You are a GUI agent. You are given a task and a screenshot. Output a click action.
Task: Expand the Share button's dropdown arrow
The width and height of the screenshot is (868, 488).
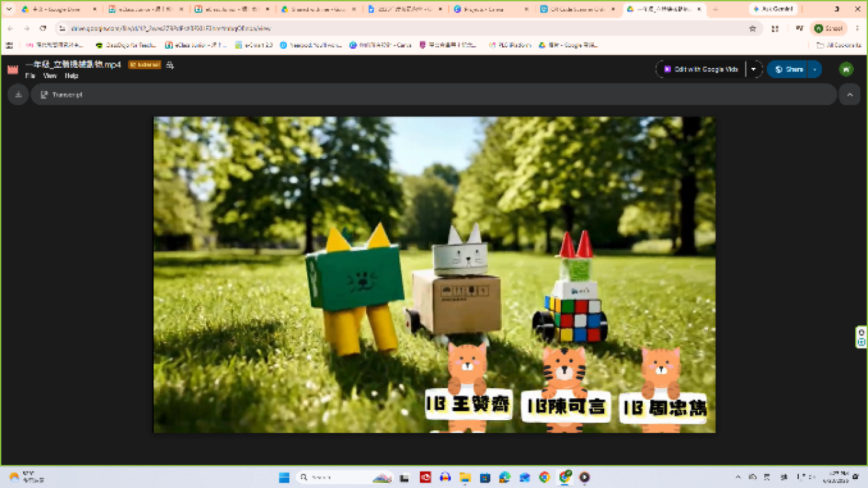click(814, 69)
